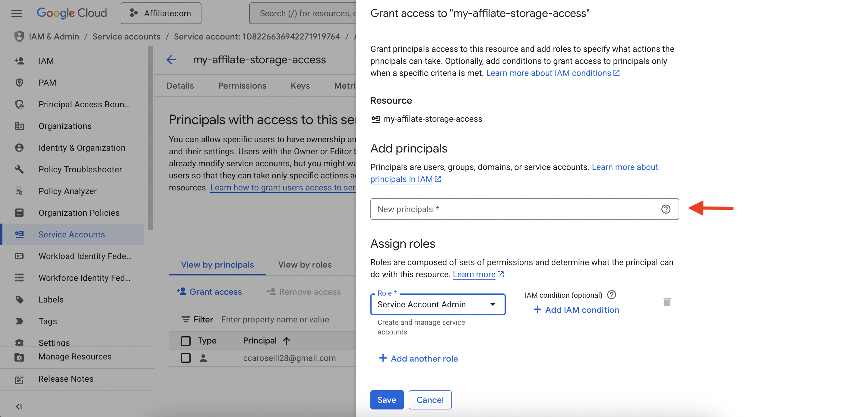The image size is (868, 417).
Task: Open Identity & Organization icon
Action: click(x=19, y=148)
